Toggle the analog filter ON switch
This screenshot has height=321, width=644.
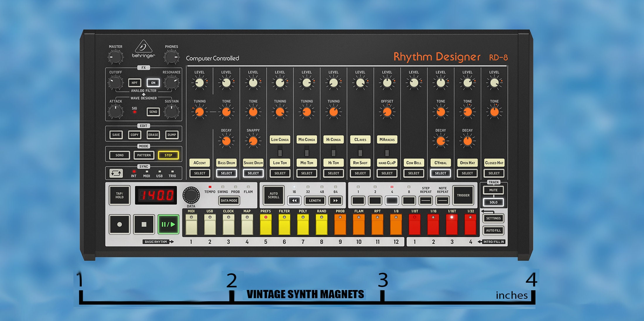click(x=153, y=83)
